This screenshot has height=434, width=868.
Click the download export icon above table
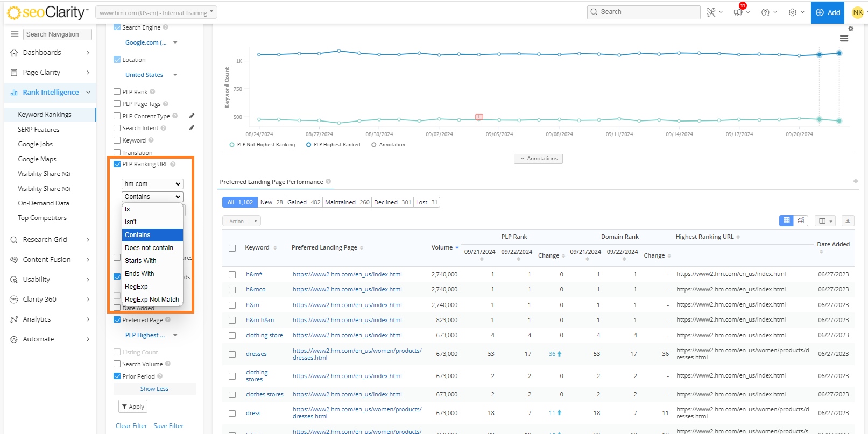pyautogui.click(x=848, y=220)
